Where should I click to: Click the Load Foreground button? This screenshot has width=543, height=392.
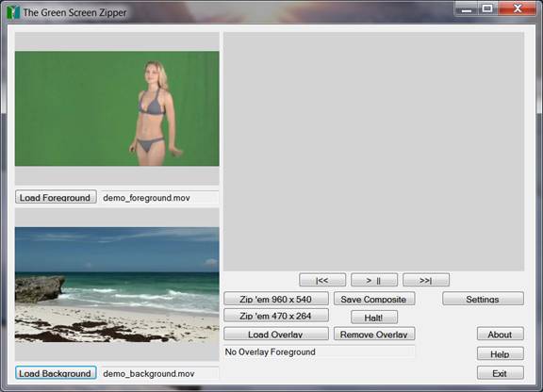[x=56, y=197]
